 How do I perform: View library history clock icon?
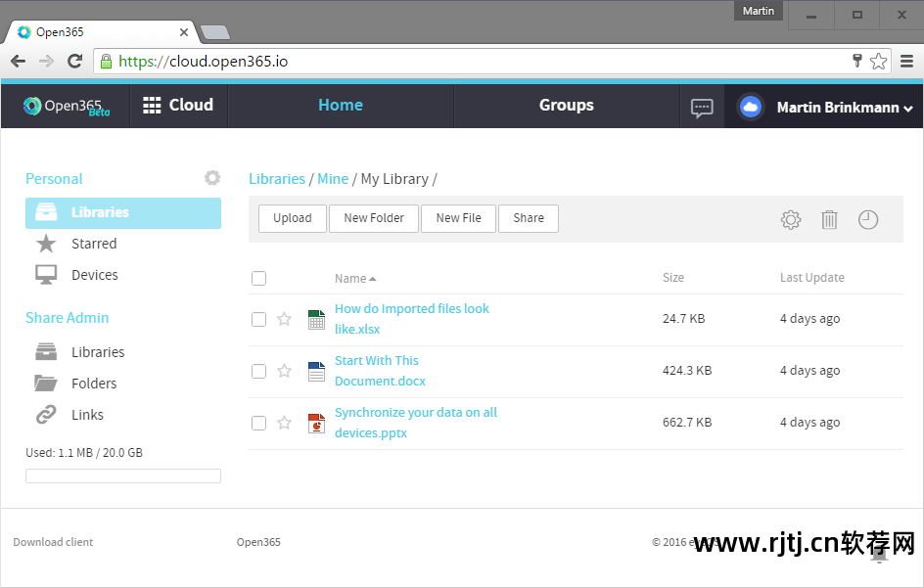point(868,220)
